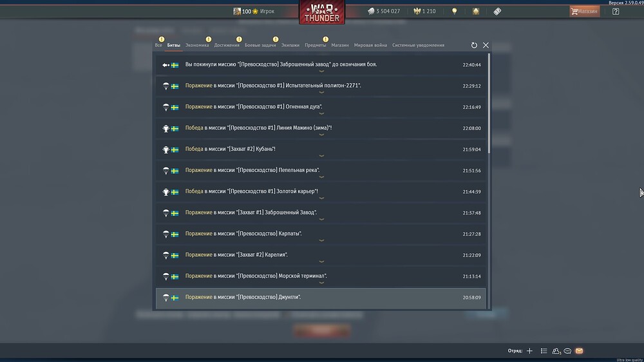The height and width of the screenshot is (362, 644).
Task: Select the Поражение Карелия message text
Action: point(236,255)
